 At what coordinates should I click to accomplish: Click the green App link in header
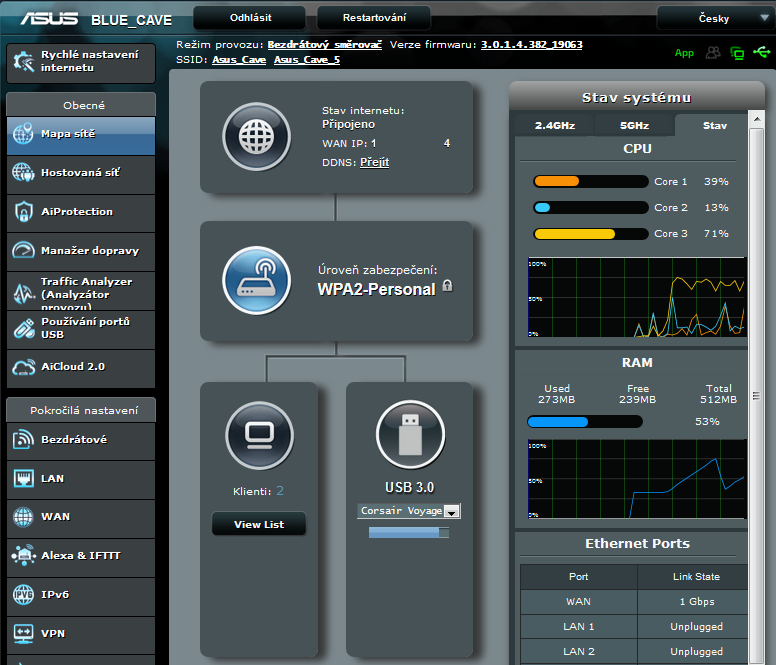click(x=684, y=53)
